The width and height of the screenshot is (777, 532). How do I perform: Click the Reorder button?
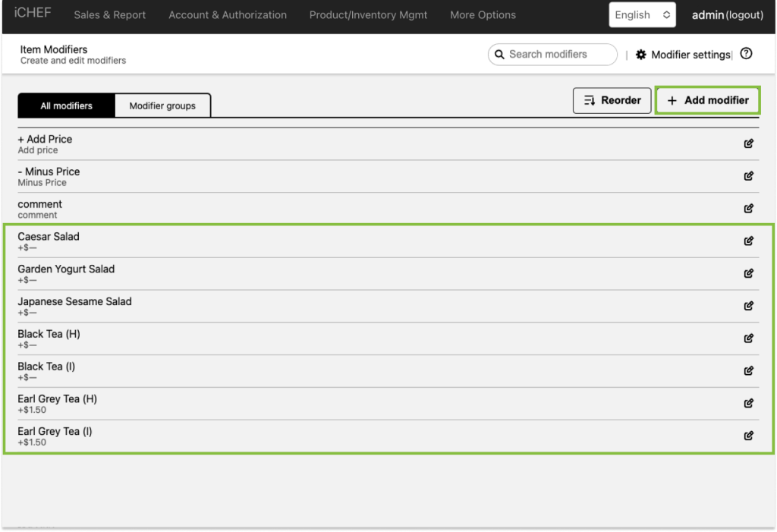pos(612,100)
